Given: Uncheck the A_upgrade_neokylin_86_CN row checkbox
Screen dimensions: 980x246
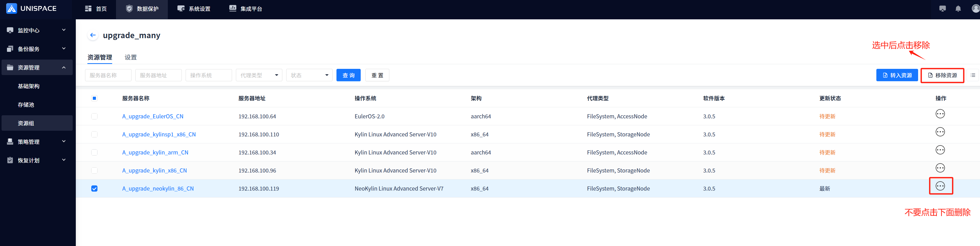Looking at the screenshot, I should (94, 188).
